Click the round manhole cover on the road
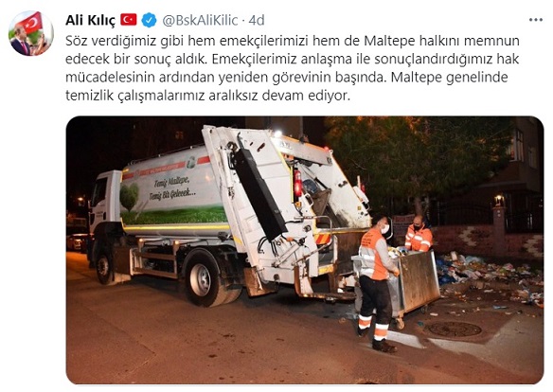Viewport: 553px width, 392px height. pos(455,330)
